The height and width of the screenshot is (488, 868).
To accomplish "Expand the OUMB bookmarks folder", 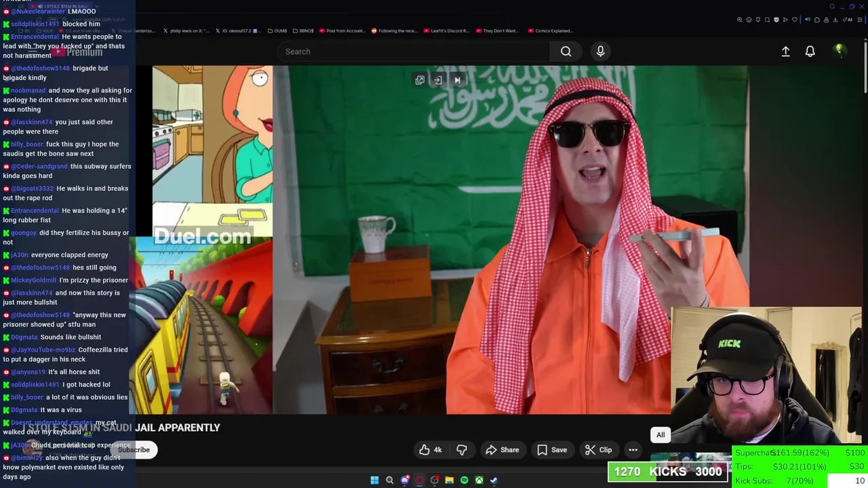I will tap(277, 30).
